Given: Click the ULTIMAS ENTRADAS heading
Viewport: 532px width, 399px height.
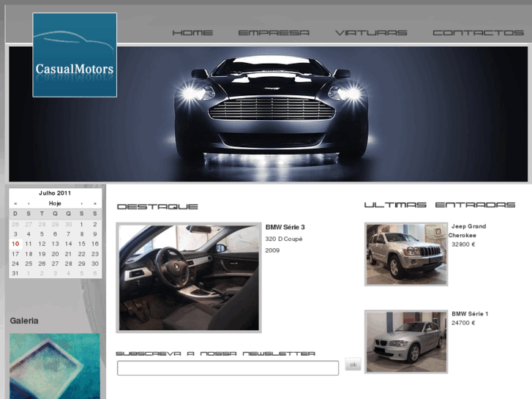Looking at the screenshot, I should pos(440,205).
